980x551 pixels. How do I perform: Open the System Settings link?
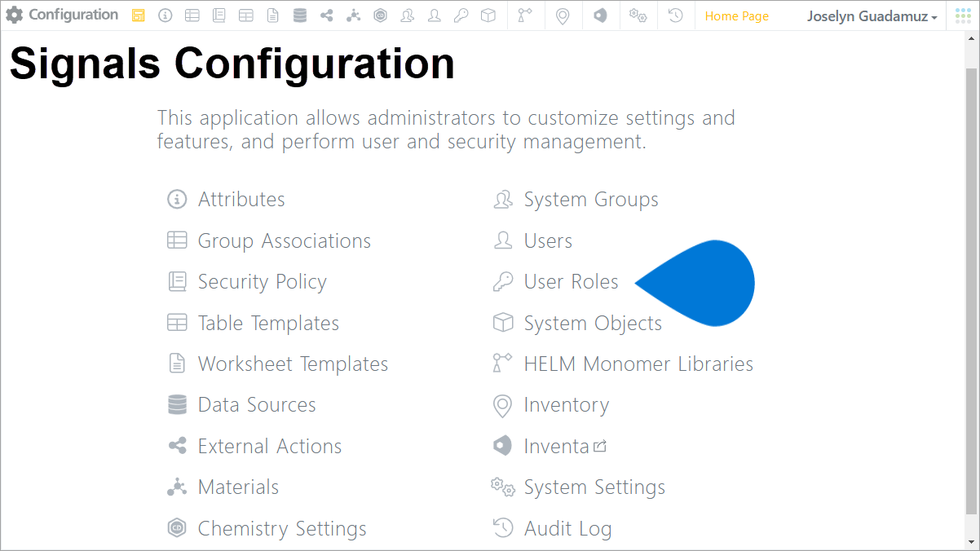(x=594, y=487)
